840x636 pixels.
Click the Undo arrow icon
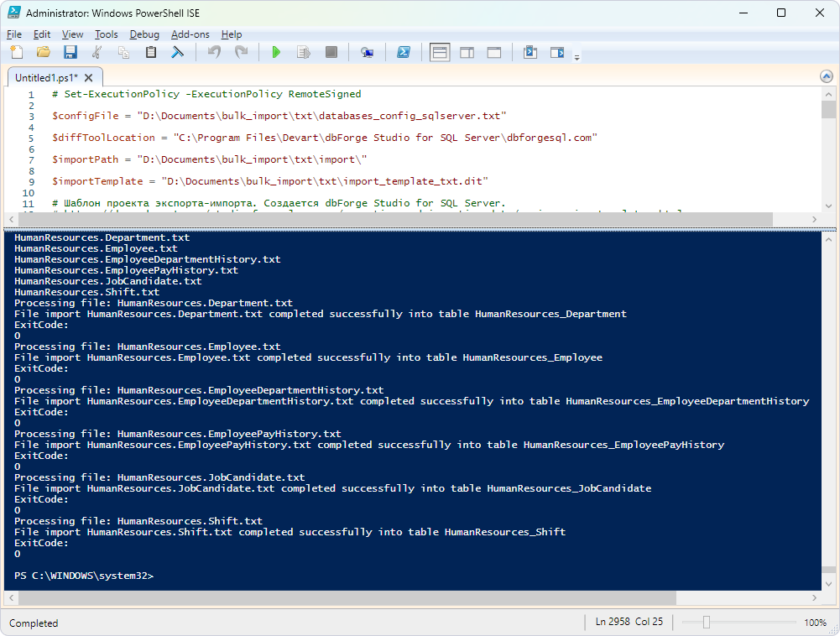point(214,52)
